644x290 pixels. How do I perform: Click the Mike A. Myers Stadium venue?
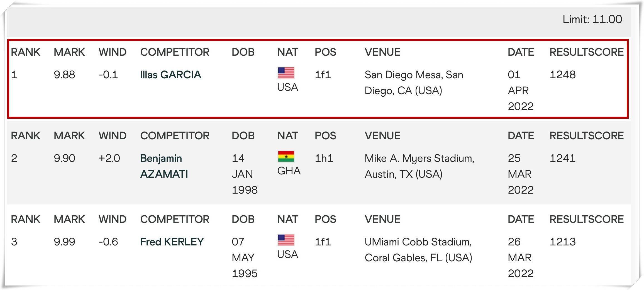pyautogui.click(x=419, y=166)
